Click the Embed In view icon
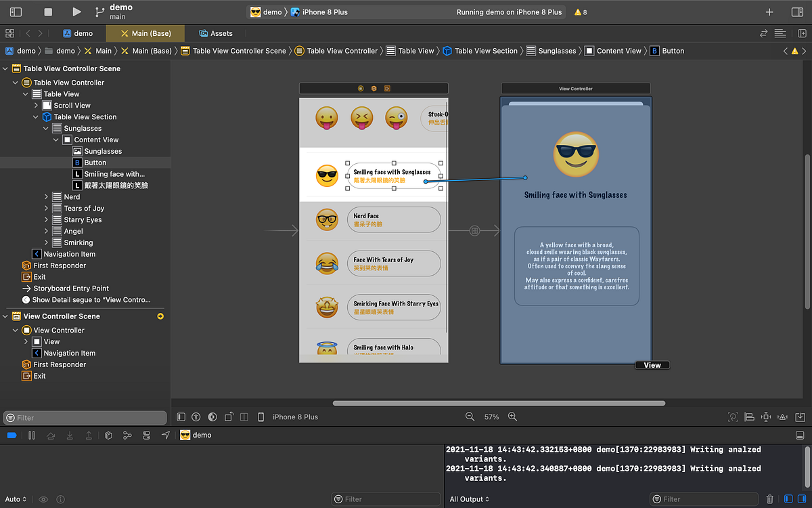The image size is (812, 508). (799, 417)
